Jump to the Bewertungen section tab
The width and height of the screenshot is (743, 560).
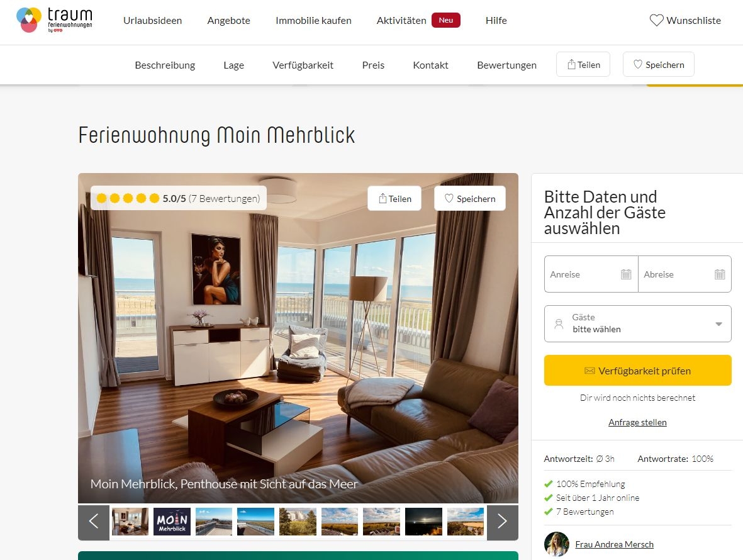tap(506, 65)
